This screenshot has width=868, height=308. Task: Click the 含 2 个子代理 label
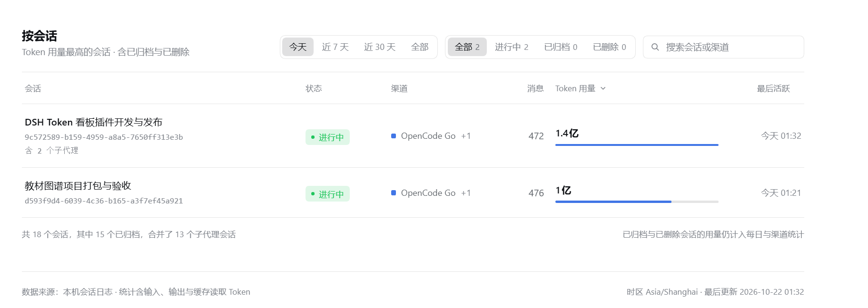tap(51, 150)
